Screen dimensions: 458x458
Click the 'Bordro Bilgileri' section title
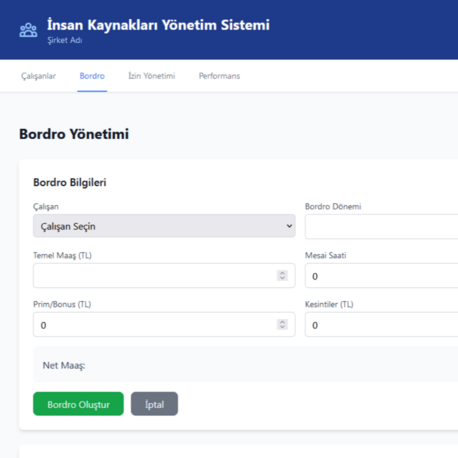click(x=70, y=182)
